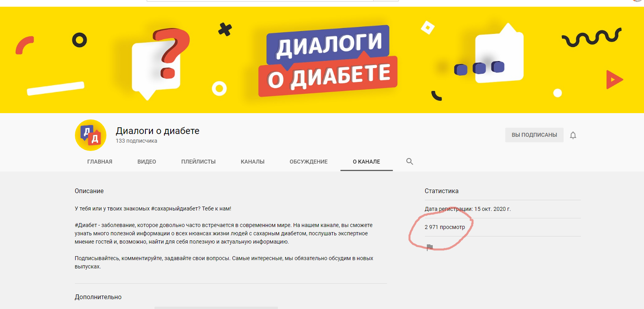The height and width of the screenshot is (309, 644).
Task: Select the Каналы tab
Action: click(x=253, y=162)
